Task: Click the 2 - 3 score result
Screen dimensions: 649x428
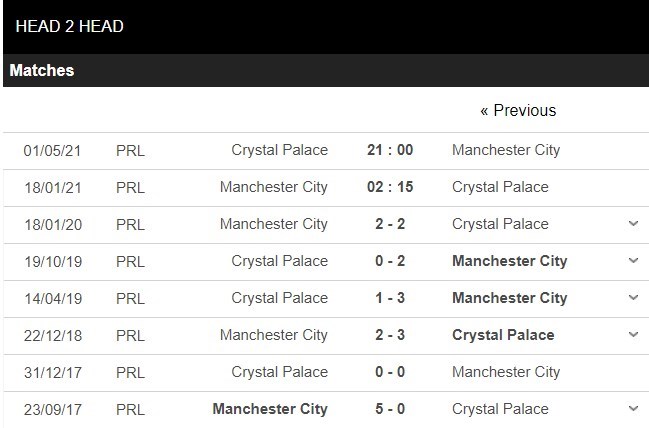Action: click(390, 335)
